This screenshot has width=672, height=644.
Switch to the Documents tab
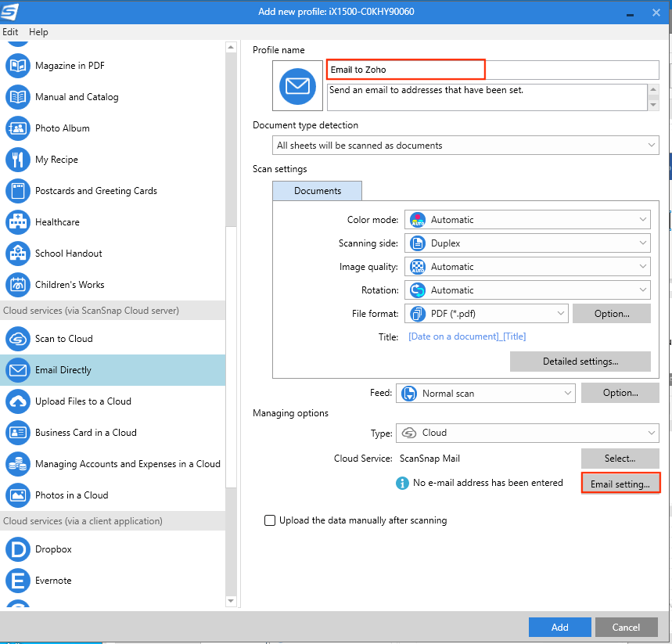coord(317,190)
